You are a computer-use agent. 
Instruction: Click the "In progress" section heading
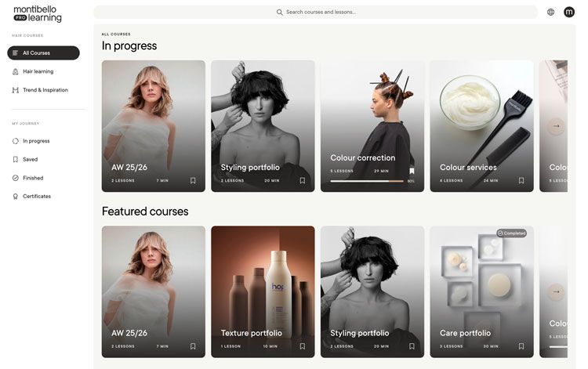pyautogui.click(x=129, y=45)
